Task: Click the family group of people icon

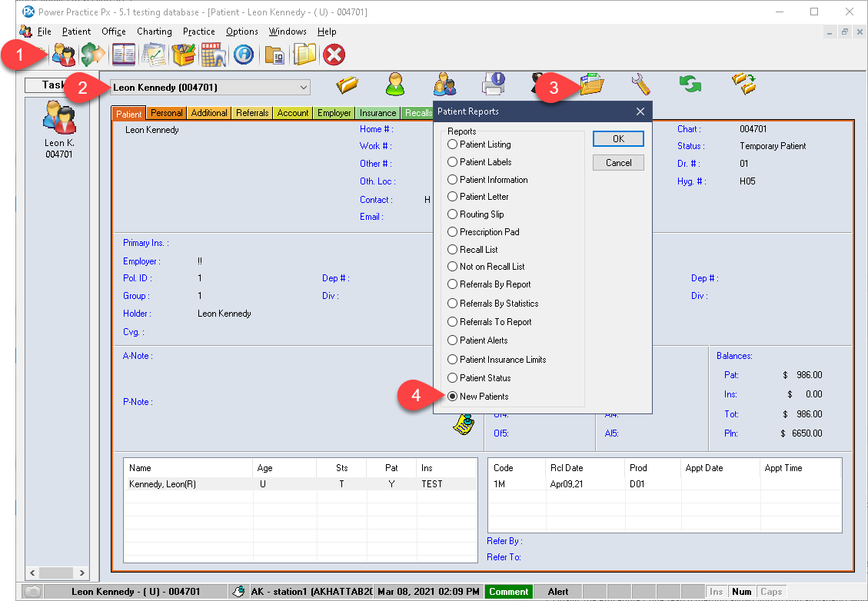Action: pyautogui.click(x=444, y=84)
